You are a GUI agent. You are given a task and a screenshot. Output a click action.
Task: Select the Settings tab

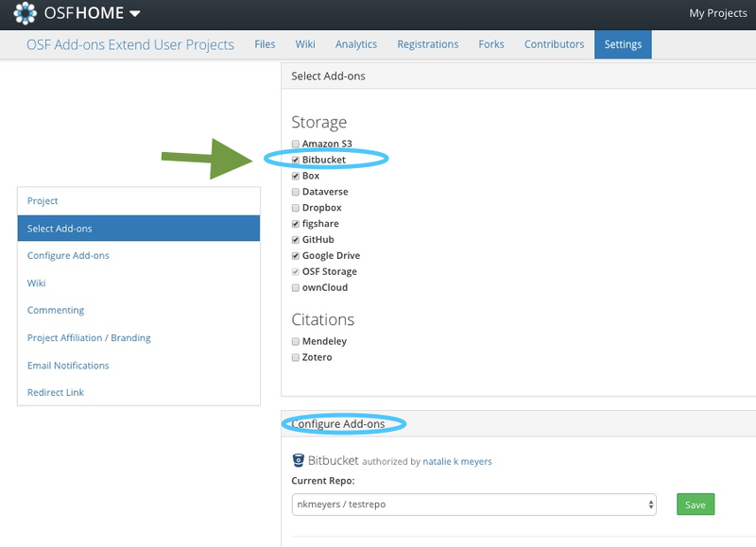[x=623, y=44]
